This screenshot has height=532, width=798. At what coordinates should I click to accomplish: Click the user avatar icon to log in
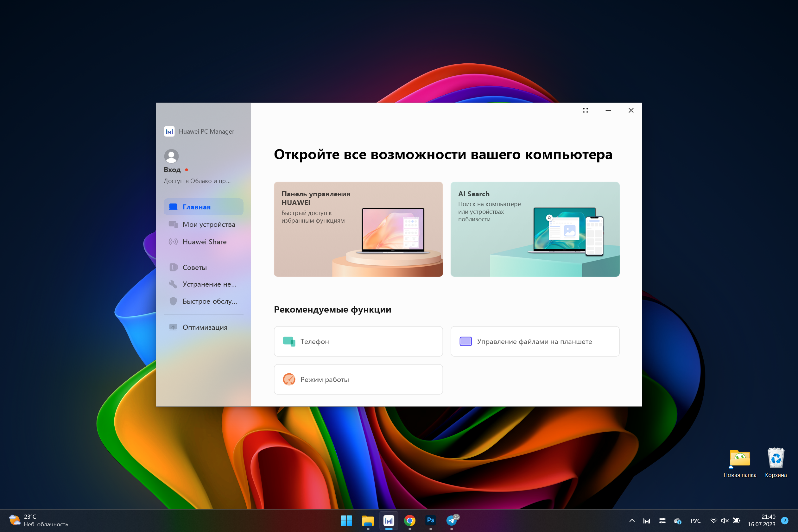coord(171,156)
